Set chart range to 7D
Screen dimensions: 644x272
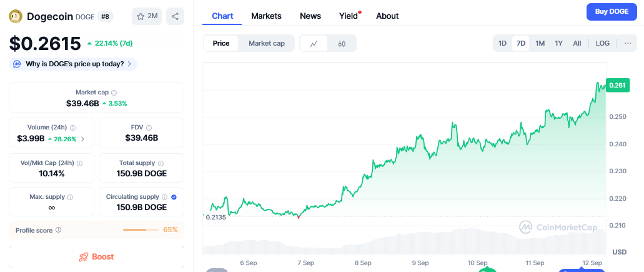coord(521,43)
